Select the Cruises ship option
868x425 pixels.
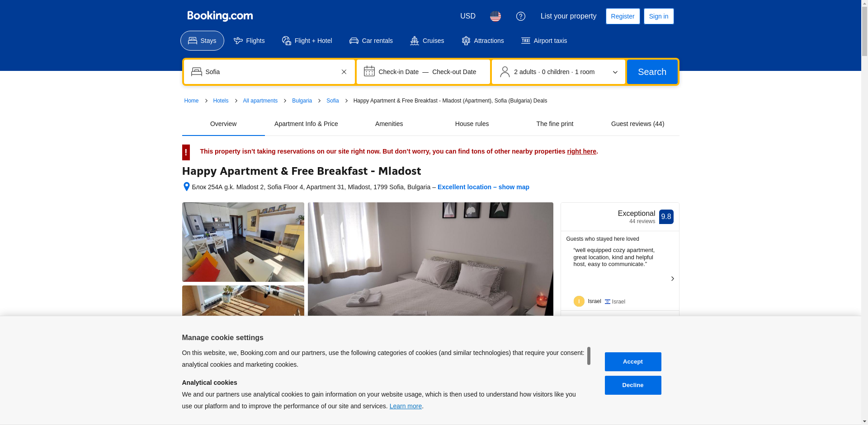pos(427,41)
